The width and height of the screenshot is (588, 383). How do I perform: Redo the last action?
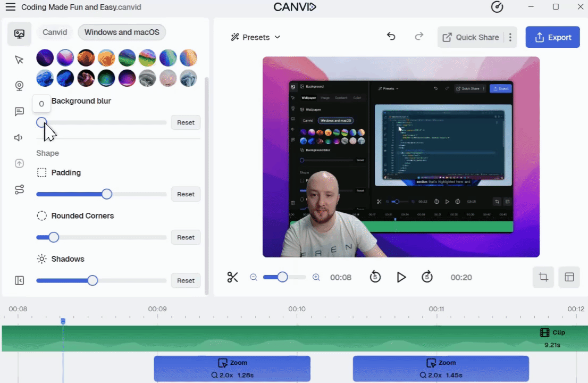[x=419, y=36]
